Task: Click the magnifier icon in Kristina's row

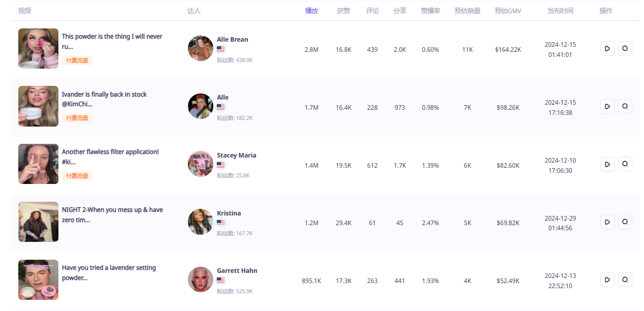Action: pyautogui.click(x=625, y=222)
